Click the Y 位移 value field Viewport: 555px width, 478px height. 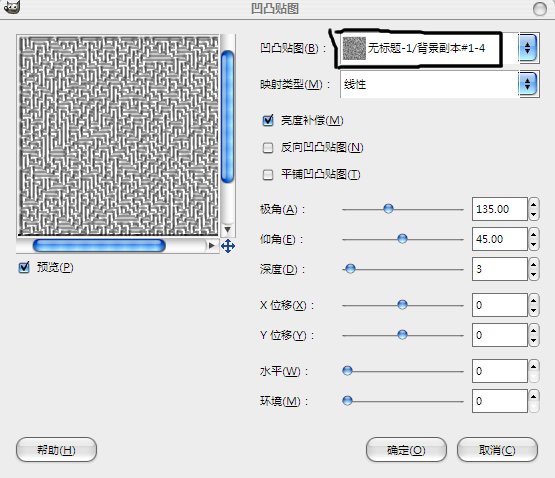tap(500, 335)
